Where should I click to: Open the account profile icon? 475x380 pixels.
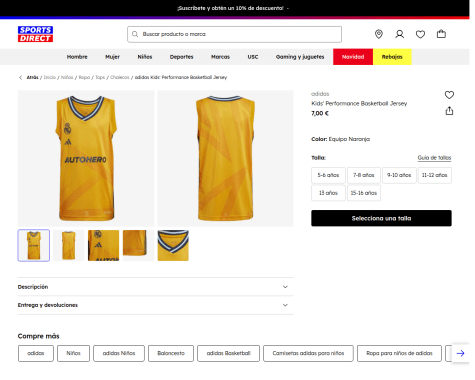[x=399, y=34]
